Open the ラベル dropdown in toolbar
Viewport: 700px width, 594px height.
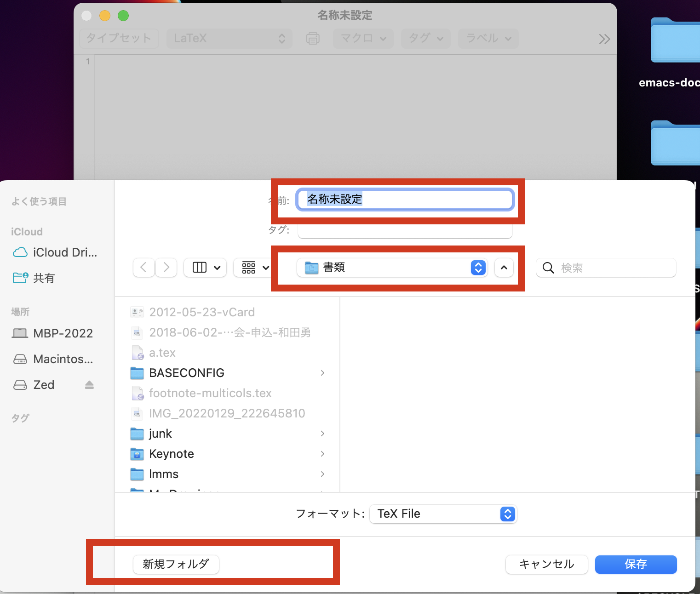click(488, 38)
